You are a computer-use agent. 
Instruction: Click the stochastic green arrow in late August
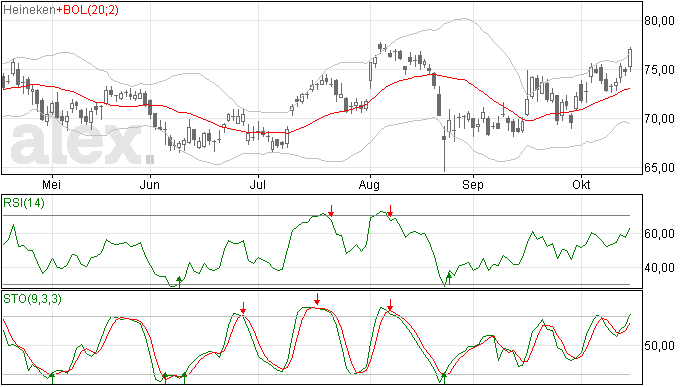[x=444, y=378]
